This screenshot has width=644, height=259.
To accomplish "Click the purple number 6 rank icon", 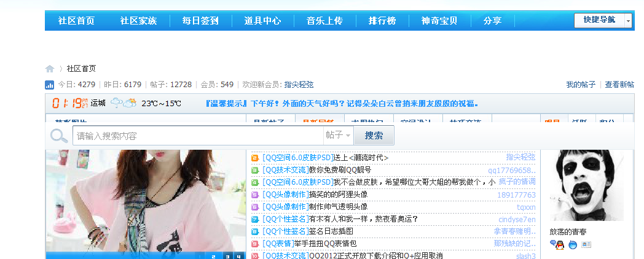I will (x=254, y=207).
